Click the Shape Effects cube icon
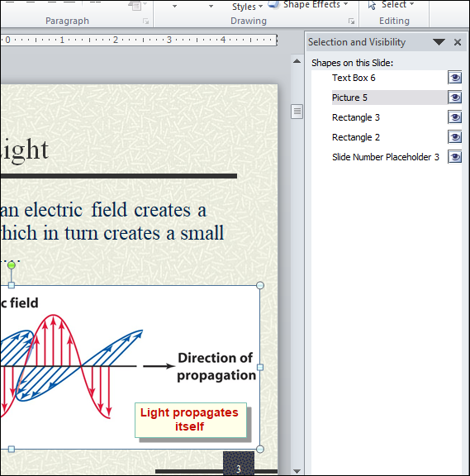This screenshot has height=476, width=470. [274, 5]
